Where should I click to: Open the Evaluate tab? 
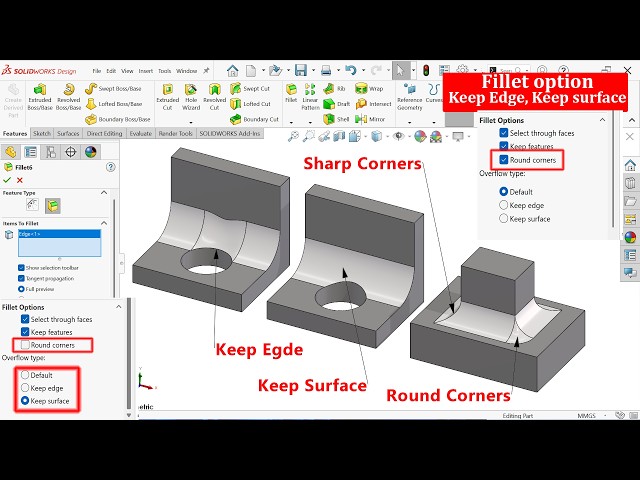coord(140,133)
